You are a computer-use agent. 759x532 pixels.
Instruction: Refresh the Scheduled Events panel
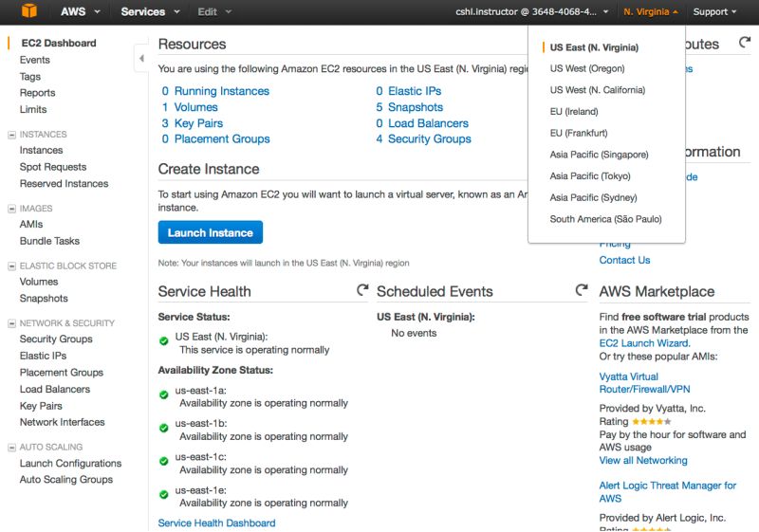pyautogui.click(x=582, y=289)
